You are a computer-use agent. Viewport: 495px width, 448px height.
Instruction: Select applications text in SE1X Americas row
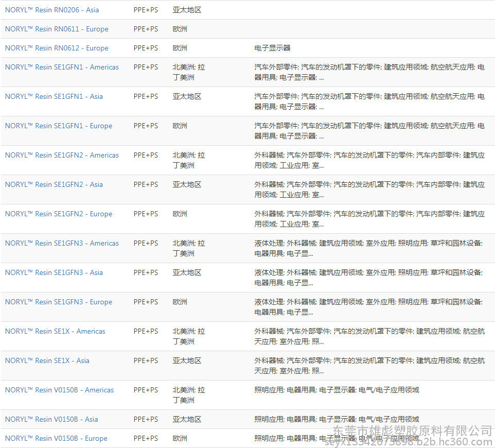point(369,337)
